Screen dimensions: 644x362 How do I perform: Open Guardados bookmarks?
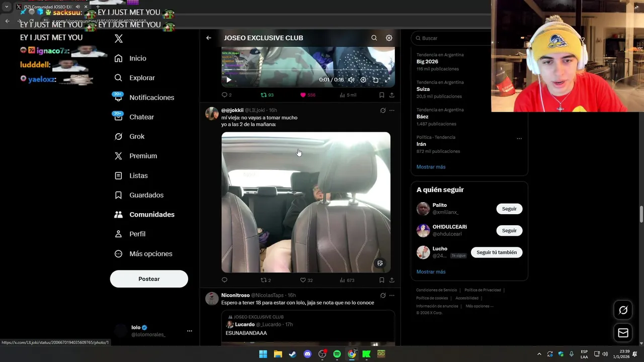pos(139,195)
